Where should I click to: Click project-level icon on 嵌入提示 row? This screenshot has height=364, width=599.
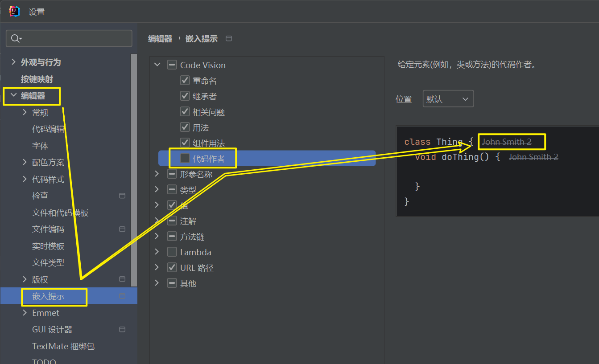point(122,296)
